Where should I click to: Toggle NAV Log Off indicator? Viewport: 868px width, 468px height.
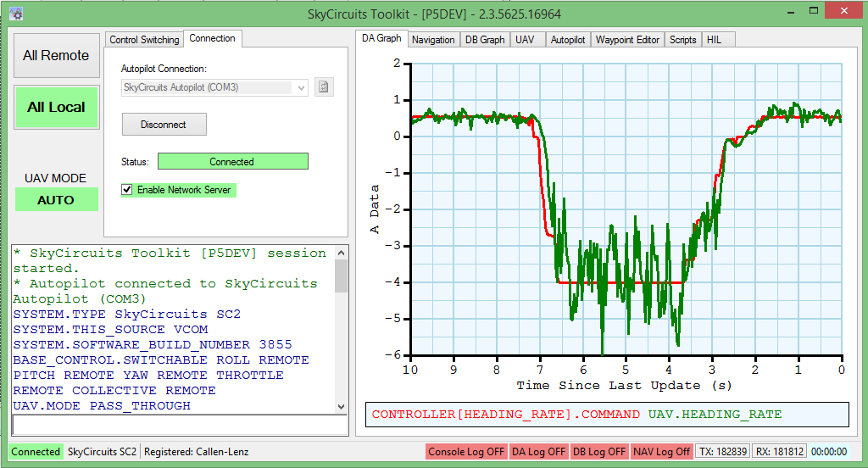point(661,452)
